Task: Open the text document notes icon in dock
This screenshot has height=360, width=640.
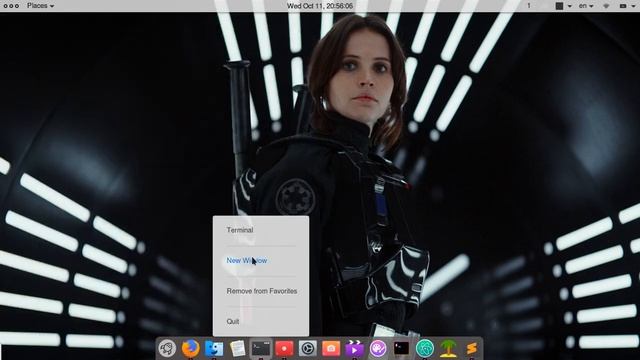Action: click(x=238, y=348)
